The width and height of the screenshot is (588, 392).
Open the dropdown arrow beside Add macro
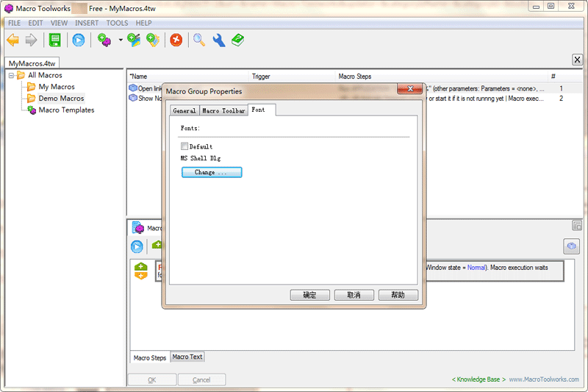pyautogui.click(x=121, y=40)
